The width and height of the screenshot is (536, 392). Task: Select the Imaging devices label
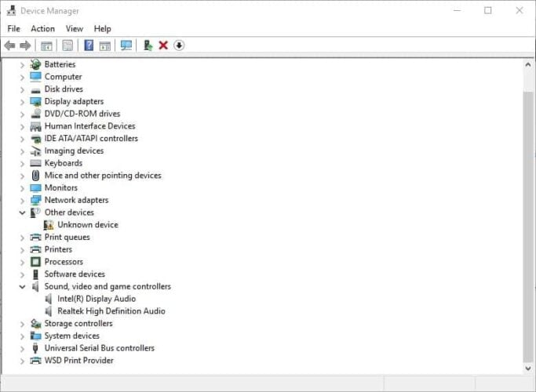[74, 151]
